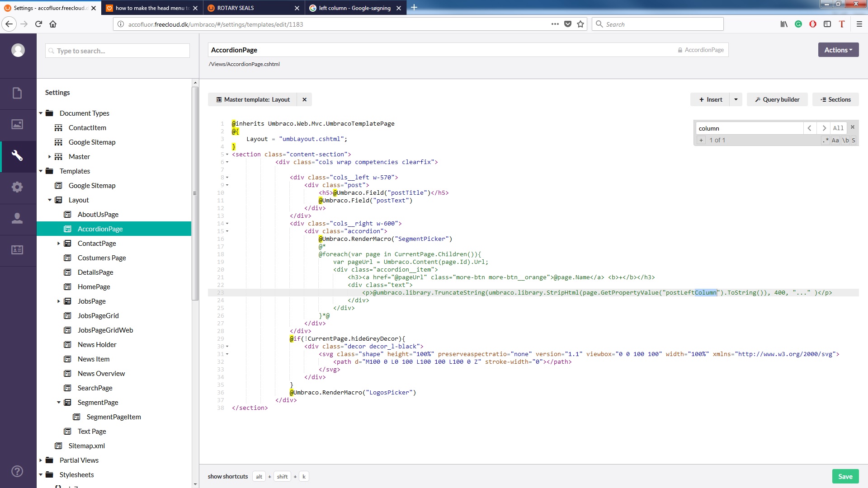Switch to how to make head menu tab

coord(152,8)
